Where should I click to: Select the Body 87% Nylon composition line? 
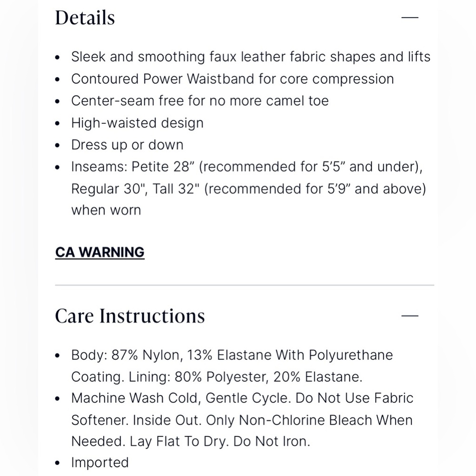click(232, 355)
